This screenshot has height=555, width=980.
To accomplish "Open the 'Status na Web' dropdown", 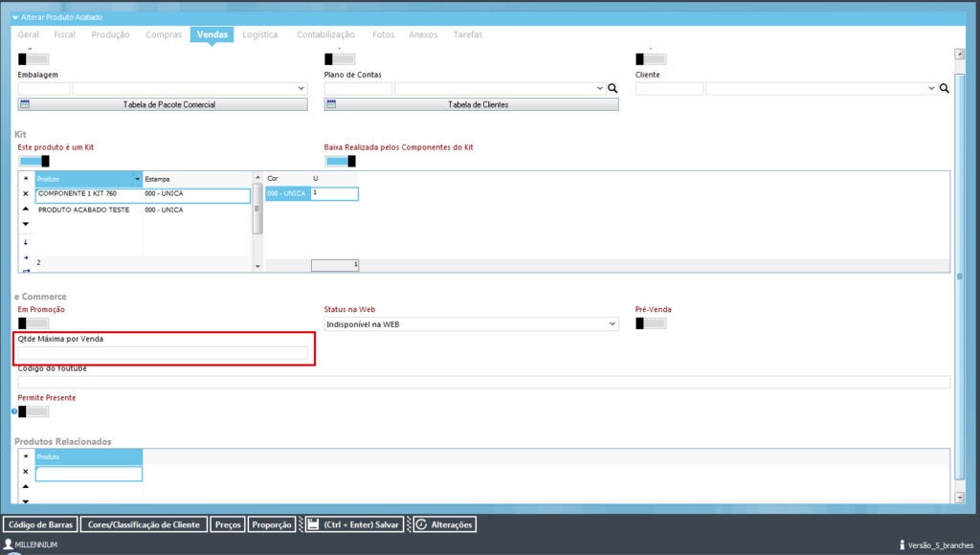I will pos(612,324).
